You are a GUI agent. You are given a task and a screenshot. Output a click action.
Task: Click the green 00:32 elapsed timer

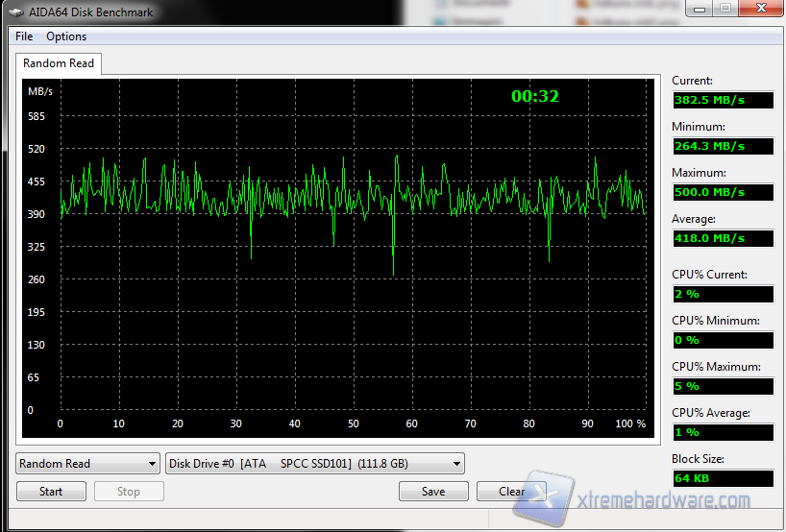point(534,96)
